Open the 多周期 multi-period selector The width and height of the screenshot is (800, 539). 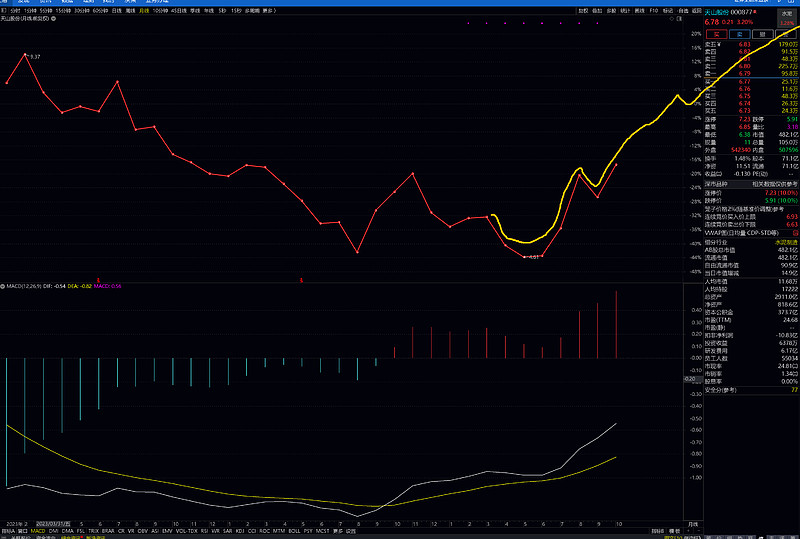click(247, 10)
